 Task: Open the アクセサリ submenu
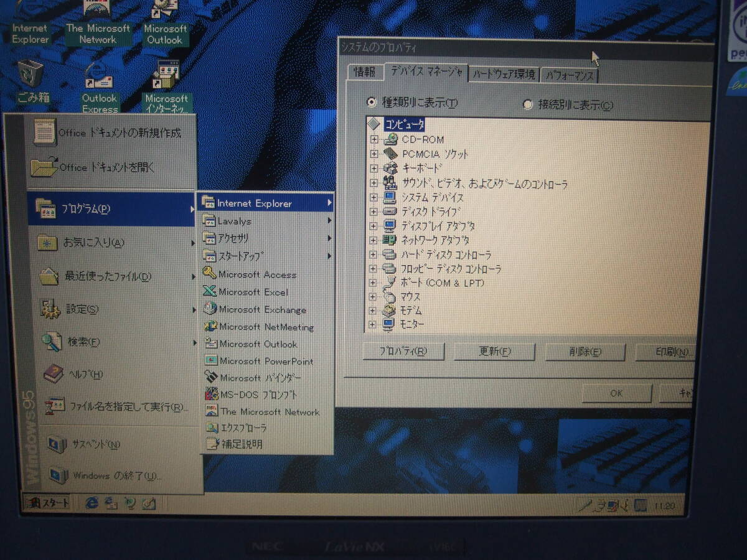(x=266, y=238)
